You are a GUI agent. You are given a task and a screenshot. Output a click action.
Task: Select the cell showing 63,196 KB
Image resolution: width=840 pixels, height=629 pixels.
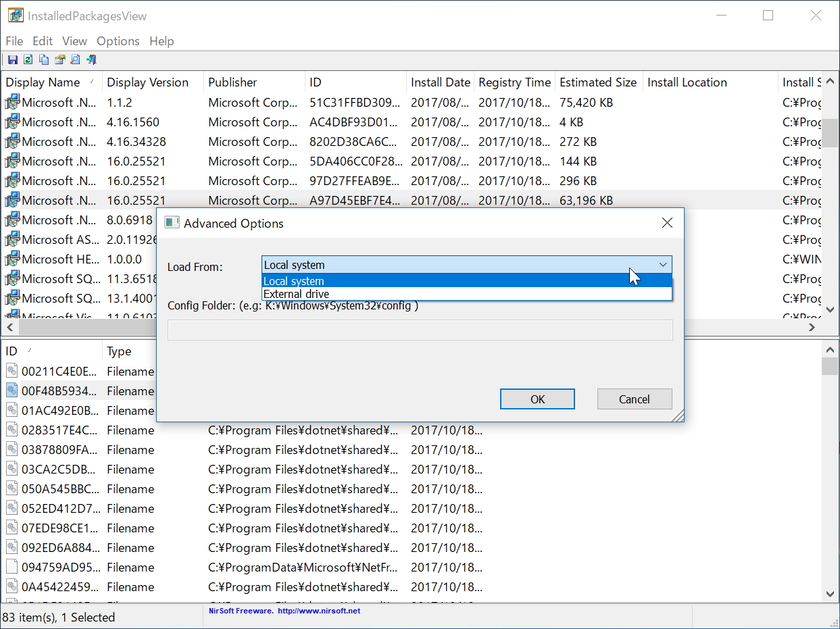point(587,200)
